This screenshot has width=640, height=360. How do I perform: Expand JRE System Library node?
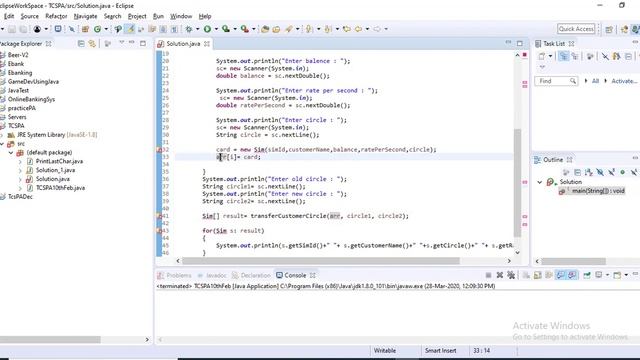pos(2,135)
